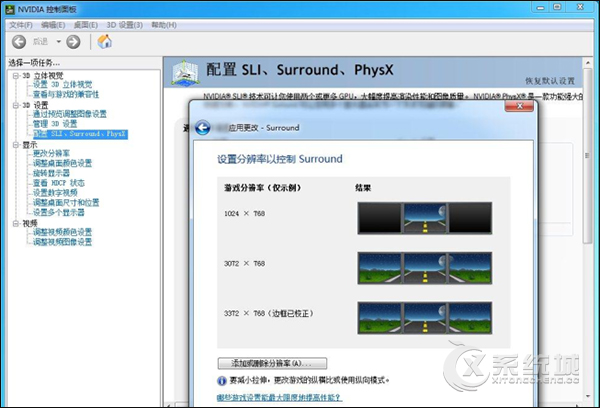Open the Home icon in the toolbar
This screenshot has width=600, height=408.
104,41
